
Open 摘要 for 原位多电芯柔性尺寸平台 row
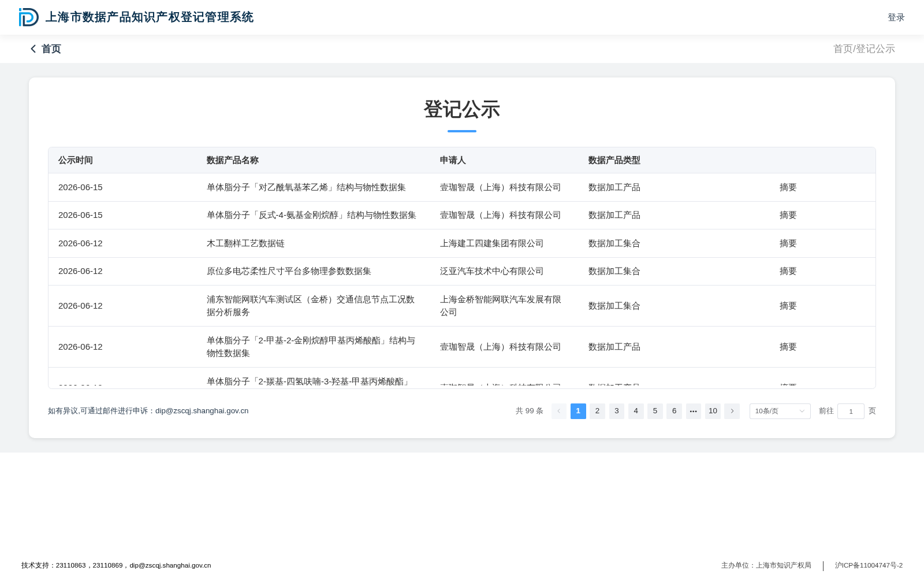(788, 271)
